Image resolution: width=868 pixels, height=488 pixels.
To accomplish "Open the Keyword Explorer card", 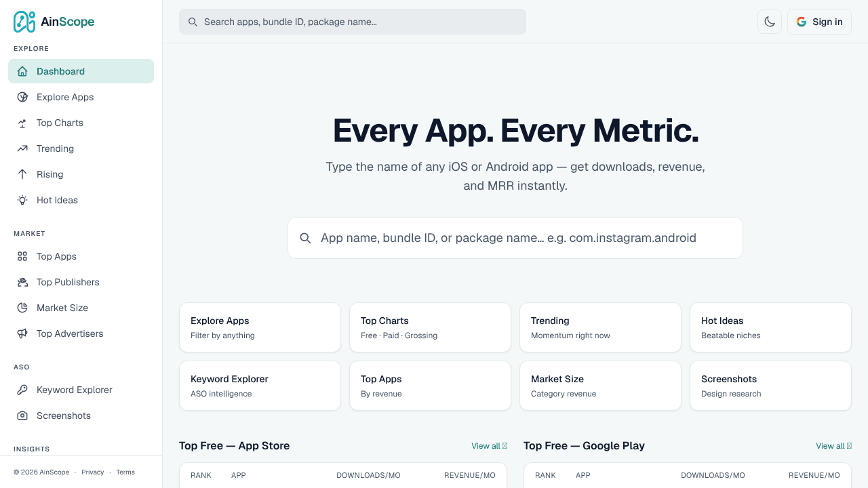I will point(260,386).
